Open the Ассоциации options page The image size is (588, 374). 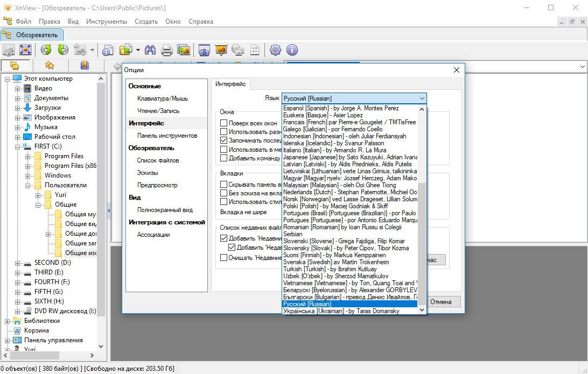[x=153, y=235]
